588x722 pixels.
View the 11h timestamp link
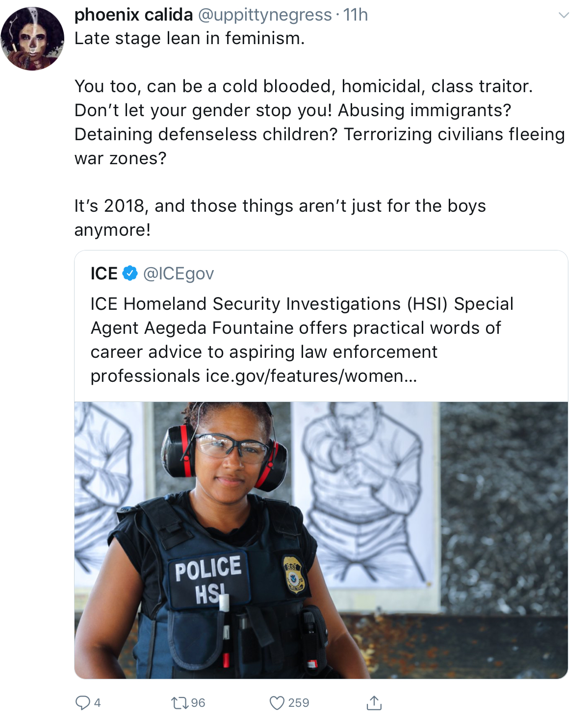356,15
